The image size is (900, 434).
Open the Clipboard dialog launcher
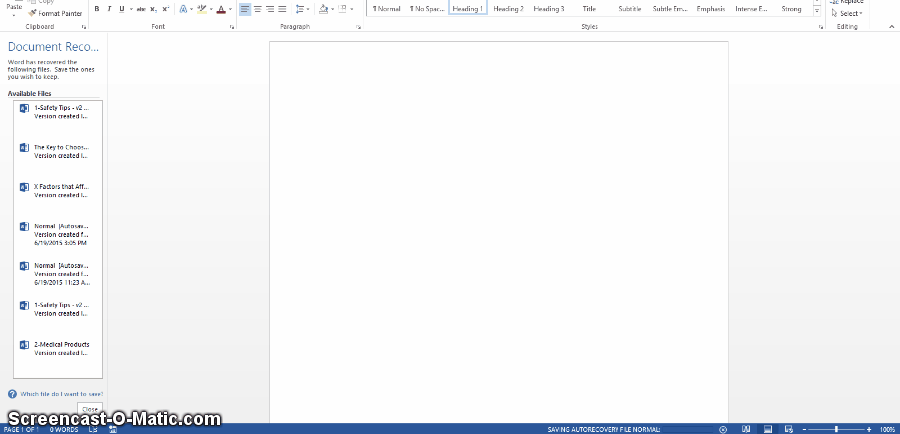click(84, 27)
